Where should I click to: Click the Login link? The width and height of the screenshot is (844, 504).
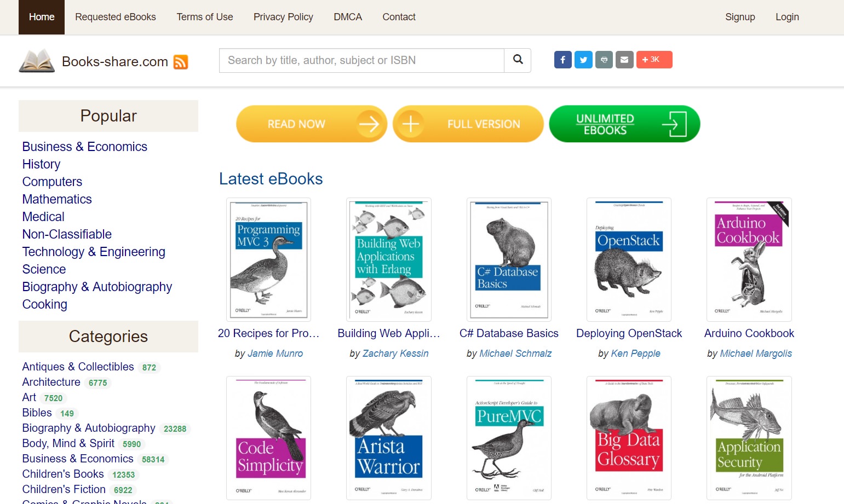(x=787, y=17)
